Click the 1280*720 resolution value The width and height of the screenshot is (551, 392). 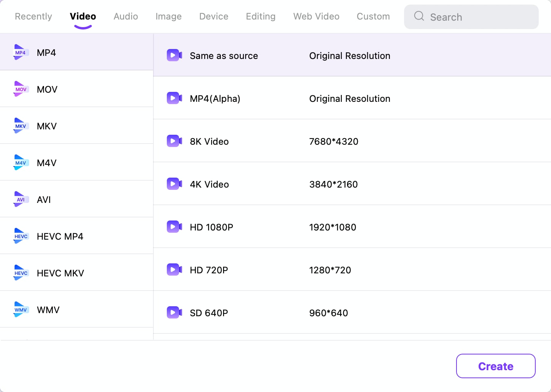coord(330,270)
